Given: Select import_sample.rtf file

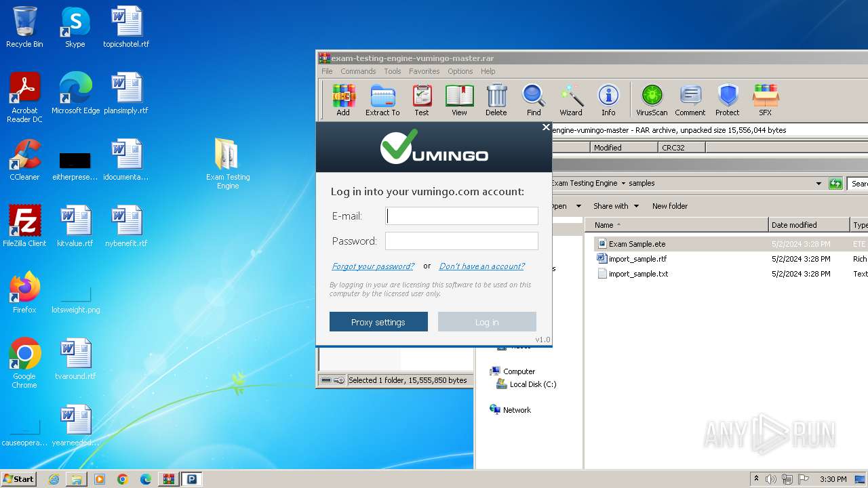Looking at the screenshot, I should (x=631, y=259).
